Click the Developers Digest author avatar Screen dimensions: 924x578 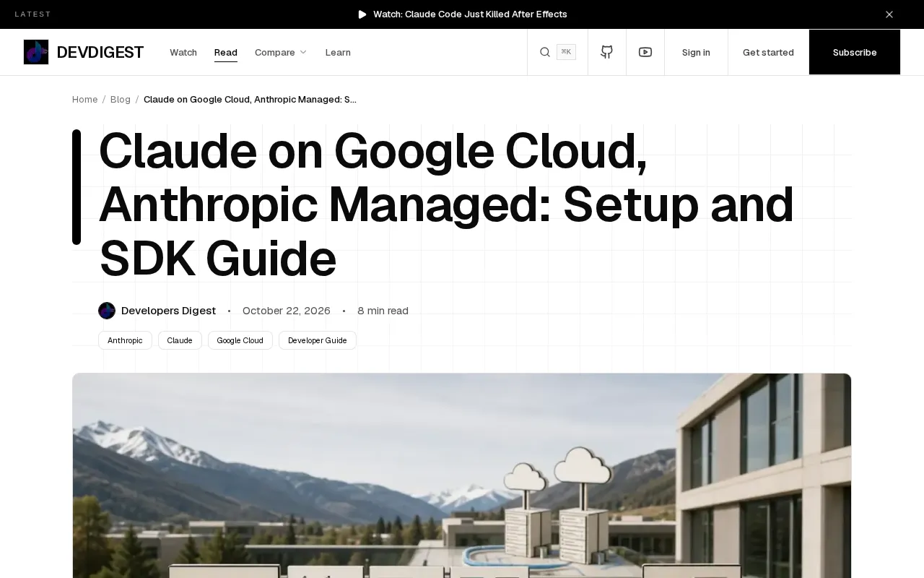pyautogui.click(x=107, y=311)
